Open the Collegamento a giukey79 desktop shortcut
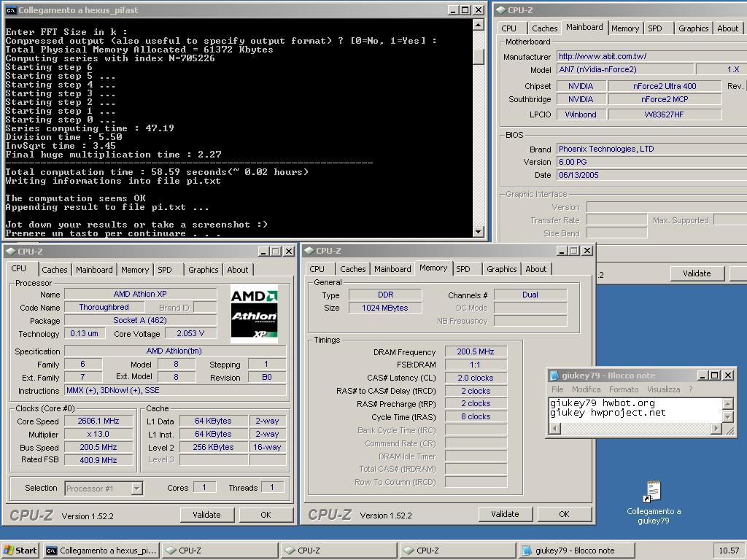747x560 pixels. click(654, 502)
